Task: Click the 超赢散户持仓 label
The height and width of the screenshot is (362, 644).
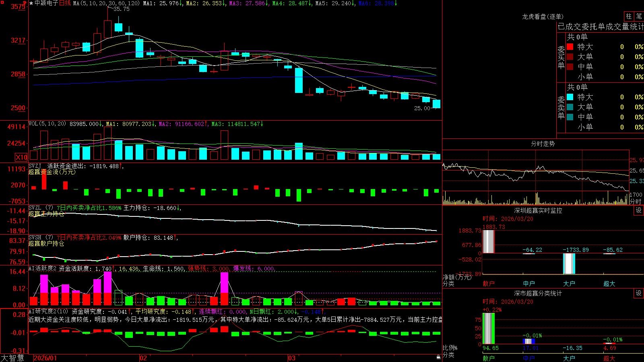Action: tap(46, 243)
